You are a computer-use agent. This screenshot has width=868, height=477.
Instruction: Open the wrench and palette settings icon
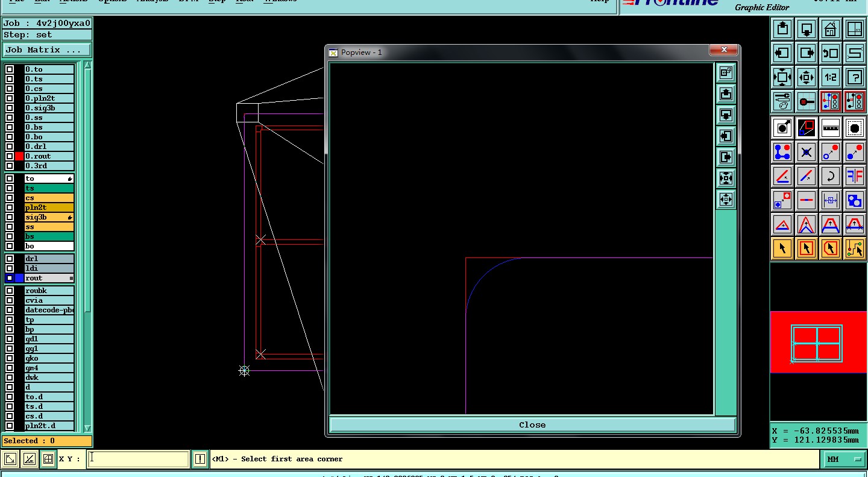coord(782,101)
